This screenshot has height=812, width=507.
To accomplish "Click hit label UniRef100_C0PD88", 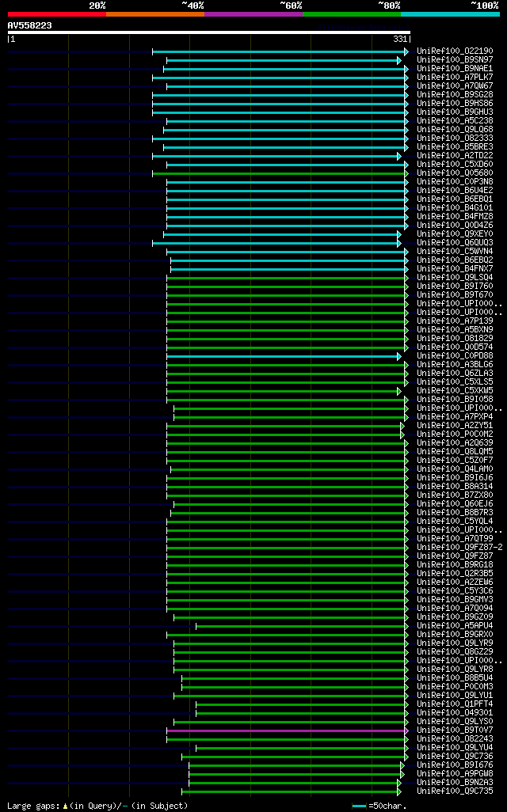I will click(455, 356).
